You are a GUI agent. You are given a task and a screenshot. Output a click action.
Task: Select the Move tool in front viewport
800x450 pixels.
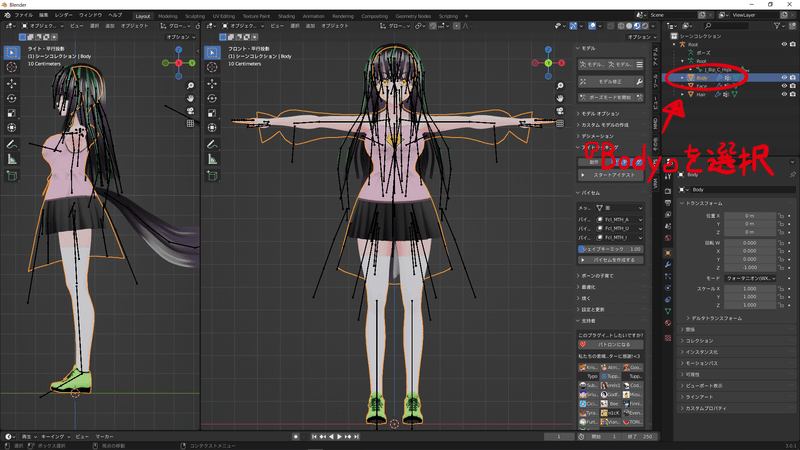pos(212,83)
